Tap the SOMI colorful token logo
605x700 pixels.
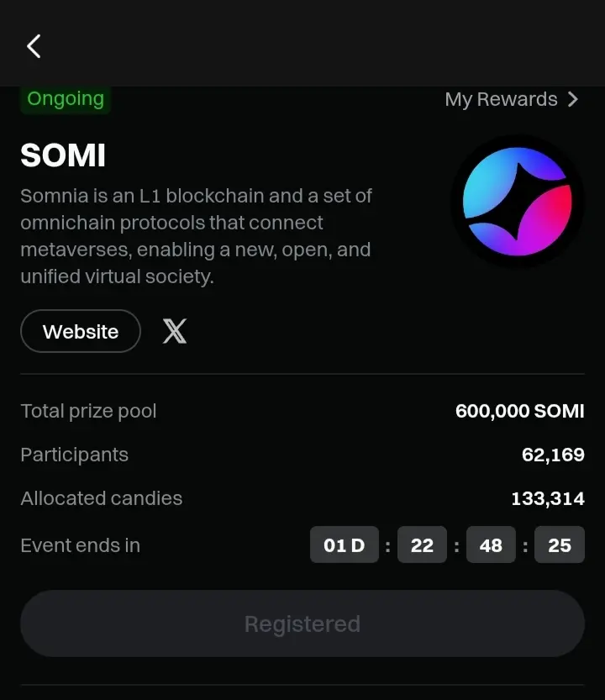click(x=518, y=202)
